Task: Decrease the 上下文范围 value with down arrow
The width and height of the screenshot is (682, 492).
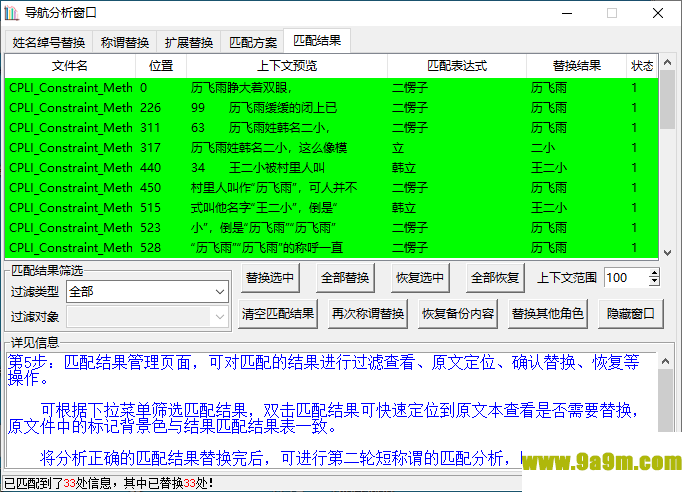Action: [x=654, y=282]
